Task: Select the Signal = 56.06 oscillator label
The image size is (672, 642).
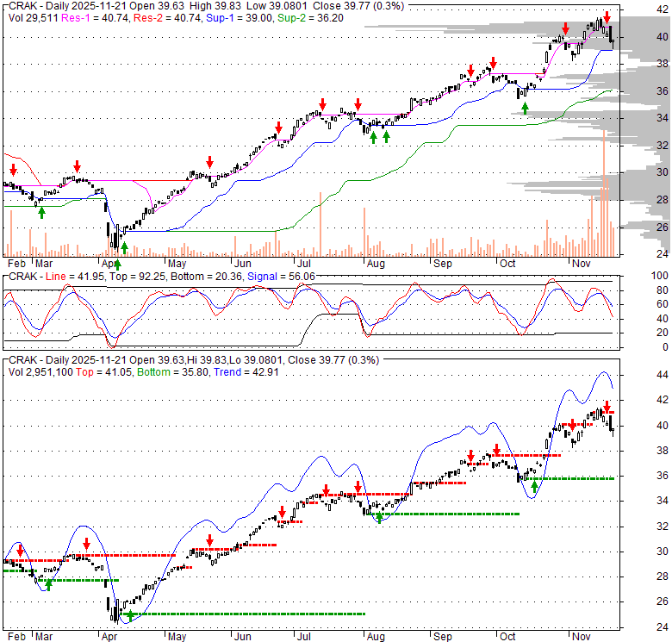Action: (281, 277)
